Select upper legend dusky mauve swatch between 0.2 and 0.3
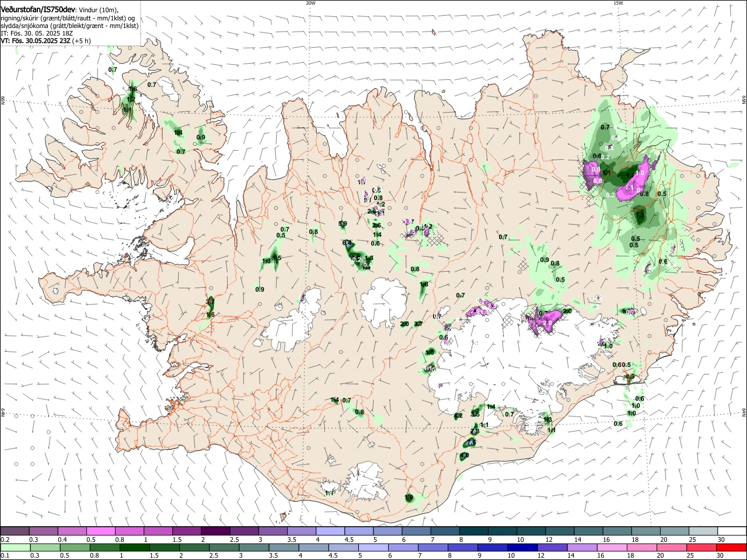The image size is (747, 560). coord(15,531)
